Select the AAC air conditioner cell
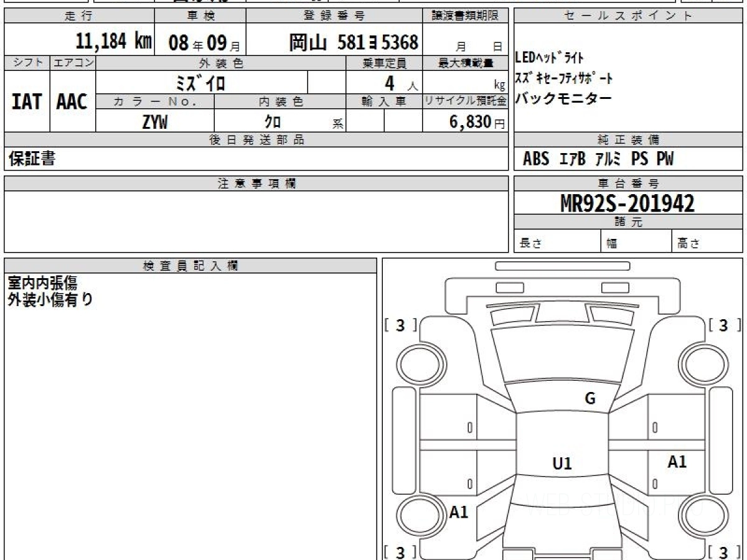The image size is (747, 560). [x=72, y=101]
